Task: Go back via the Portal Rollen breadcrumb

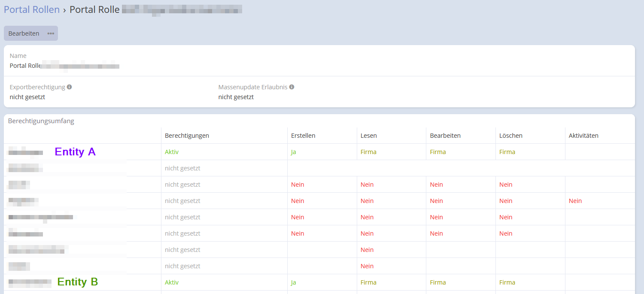Action: (x=32, y=9)
